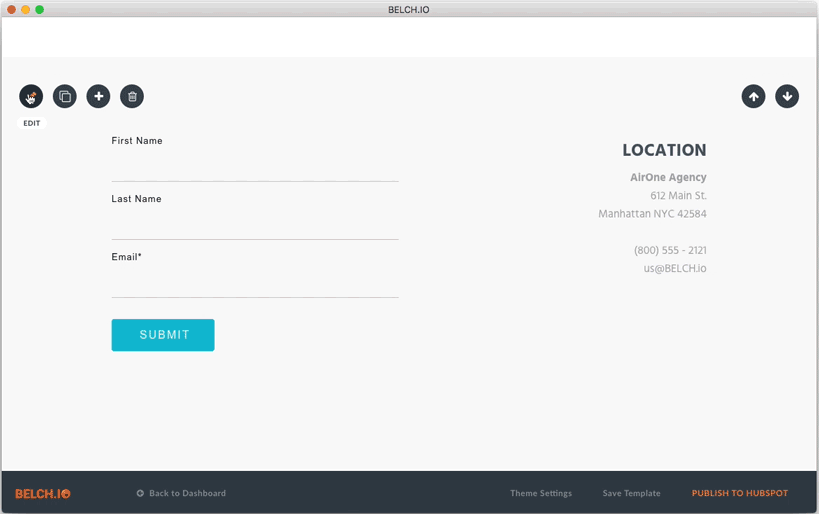819x514 pixels.
Task: Click the us@BELCH.io email text
Action: pyautogui.click(x=675, y=268)
